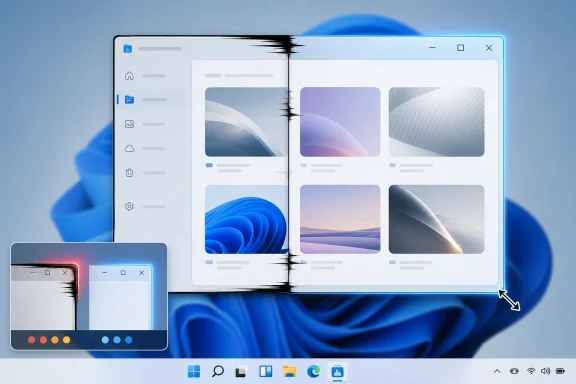This screenshot has width=576, height=384.
Task: Minimize the blue-glow window in inset preview
Action: click(105, 273)
